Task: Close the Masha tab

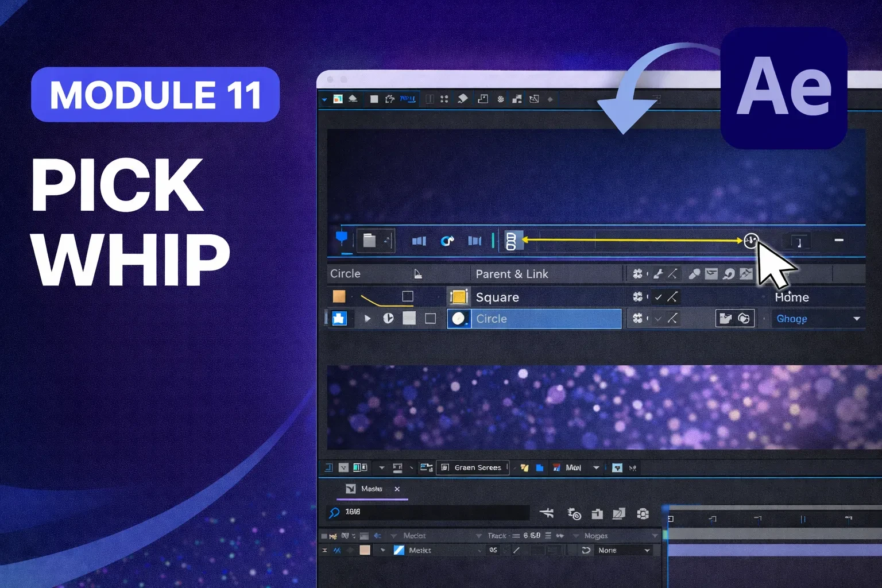Action: [397, 489]
